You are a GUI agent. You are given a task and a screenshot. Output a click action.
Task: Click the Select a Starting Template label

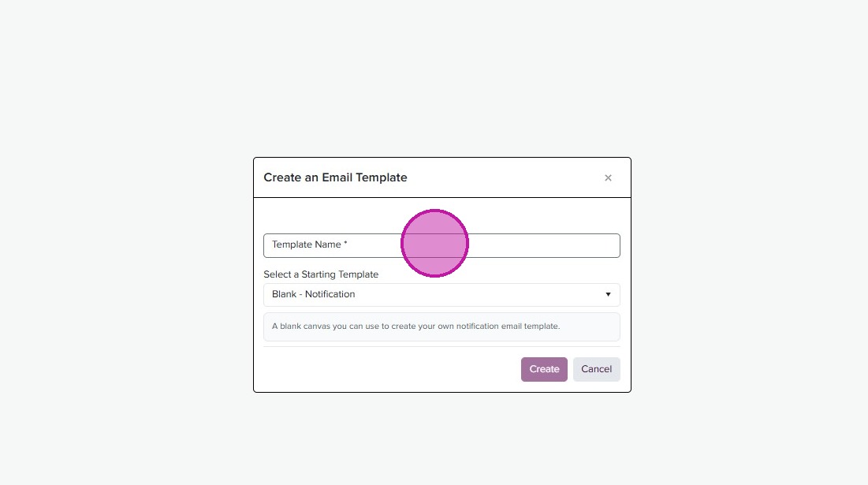tap(321, 274)
